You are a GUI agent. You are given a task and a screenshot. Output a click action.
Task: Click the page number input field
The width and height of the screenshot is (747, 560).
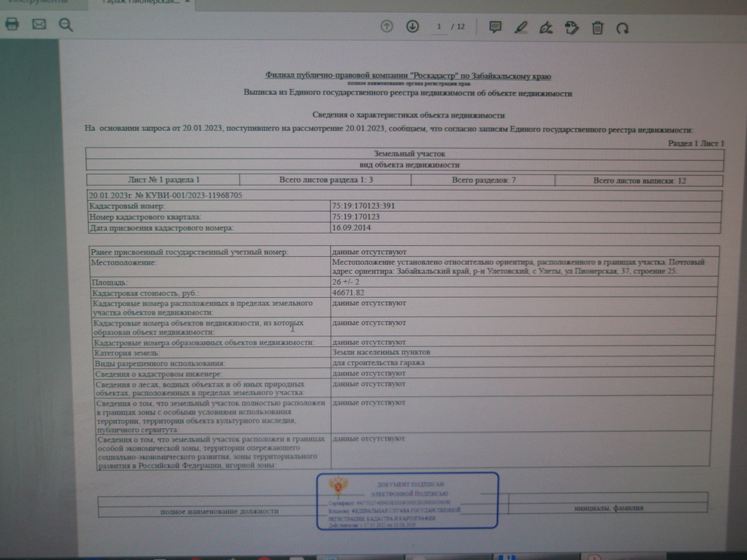(x=439, y=27)
